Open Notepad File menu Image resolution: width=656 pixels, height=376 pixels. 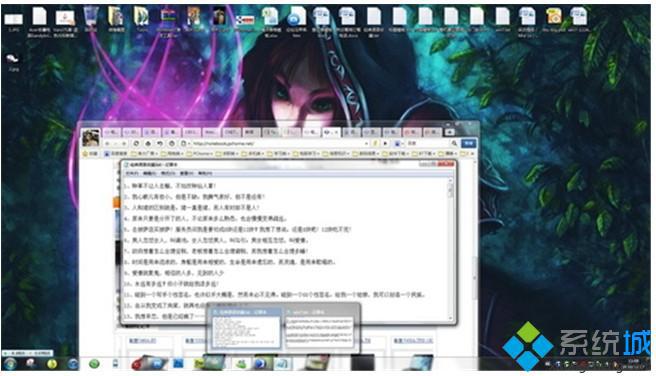coord(133,173)
